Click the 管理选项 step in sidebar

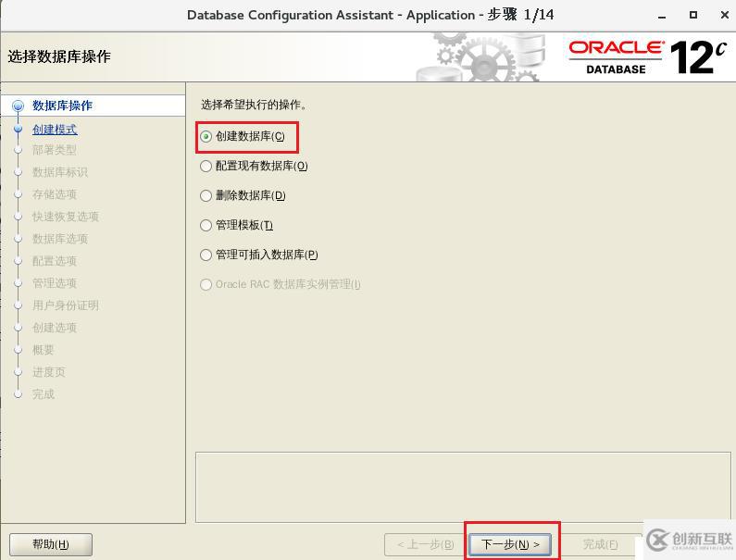click(54, 283)
